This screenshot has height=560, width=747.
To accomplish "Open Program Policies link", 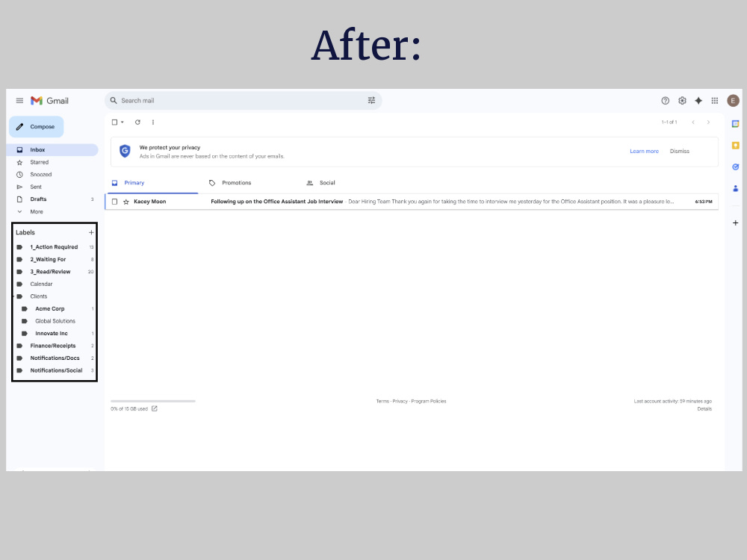I will pyautogui.click(x=429, y=402).
